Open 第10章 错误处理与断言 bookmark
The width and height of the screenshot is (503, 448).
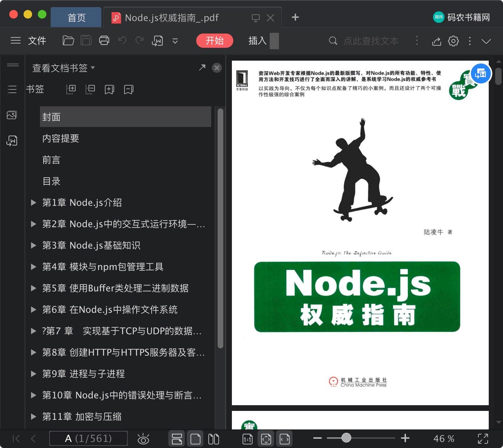pos(122,395)
